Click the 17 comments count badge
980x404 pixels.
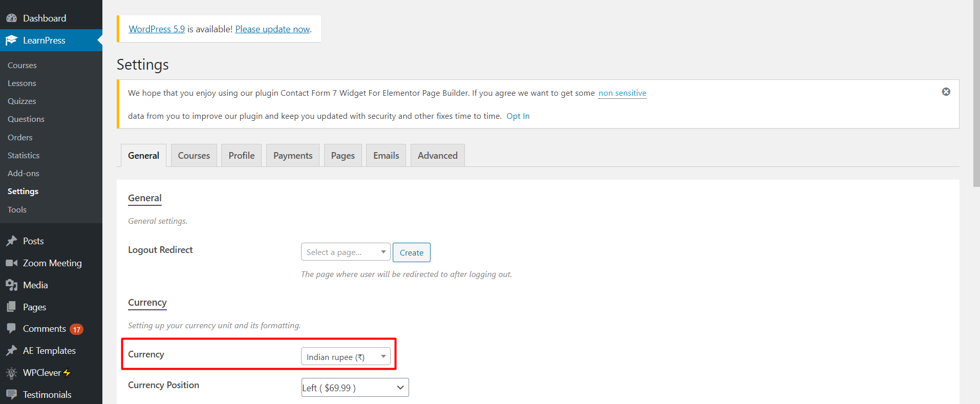click(x=77, y=329)
